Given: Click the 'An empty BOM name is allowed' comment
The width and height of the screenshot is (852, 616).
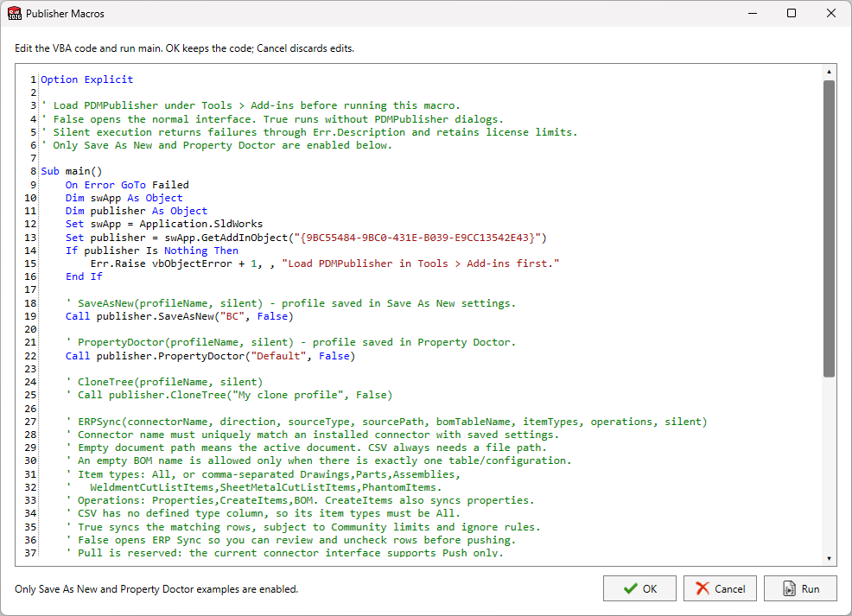Looking at the screenshot, I should [318, 460].
